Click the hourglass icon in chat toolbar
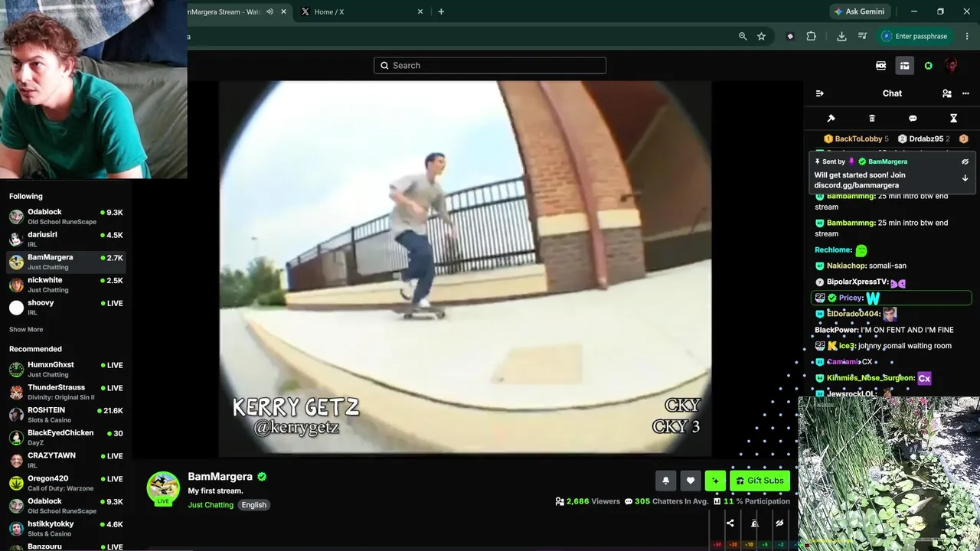The image size is (980, 551). (953, 119)
